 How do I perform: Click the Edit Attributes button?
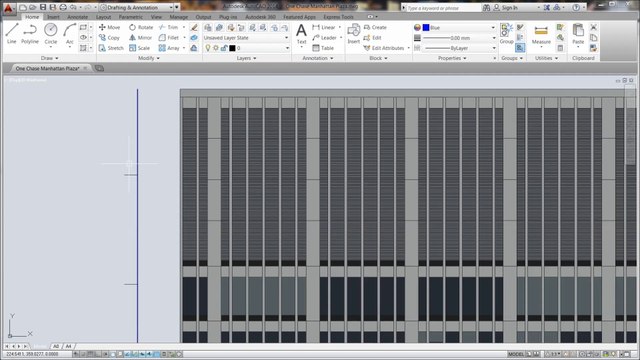click(384, 48)
